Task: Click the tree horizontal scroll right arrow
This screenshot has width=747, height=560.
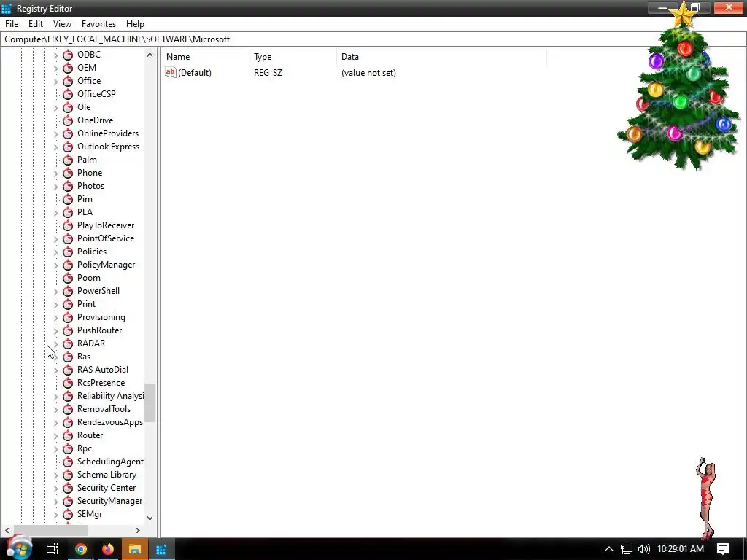Action: [x=138, y=530]
